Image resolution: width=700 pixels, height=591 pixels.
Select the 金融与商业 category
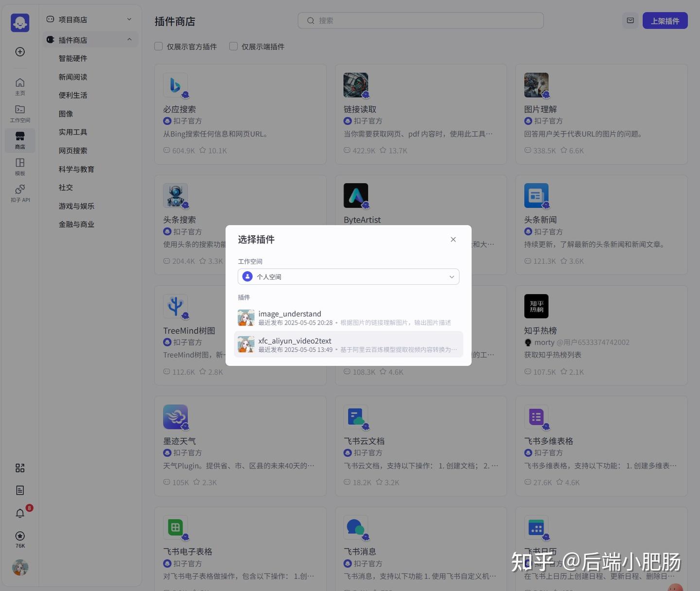pyautogui.click(x=76, y=225)
